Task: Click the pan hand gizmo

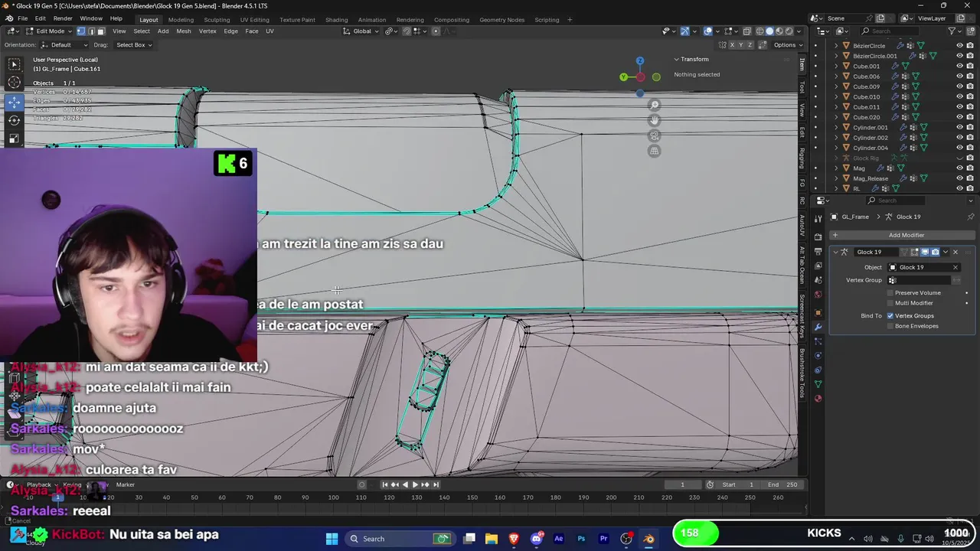Action: [x=654, y=120]
